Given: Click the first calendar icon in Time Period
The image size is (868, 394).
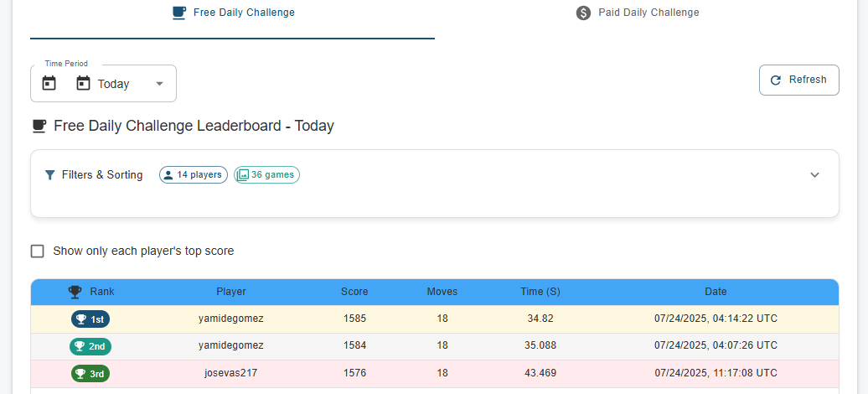Looking at the screenshot, I should 49,84.
